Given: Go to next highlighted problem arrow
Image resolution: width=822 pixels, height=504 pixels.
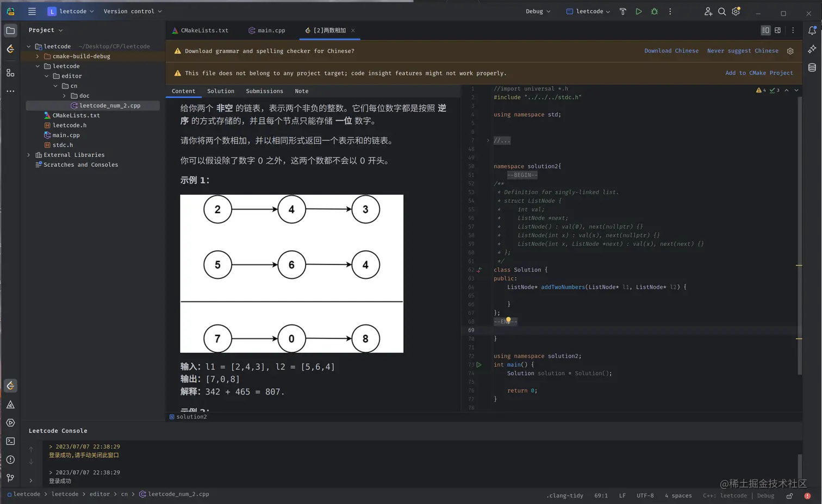Looking at the screenshot, I should coord(796,91).
